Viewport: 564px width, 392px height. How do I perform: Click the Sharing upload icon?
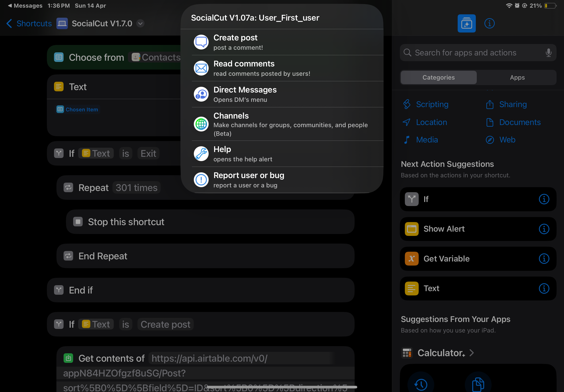point(490,104)
